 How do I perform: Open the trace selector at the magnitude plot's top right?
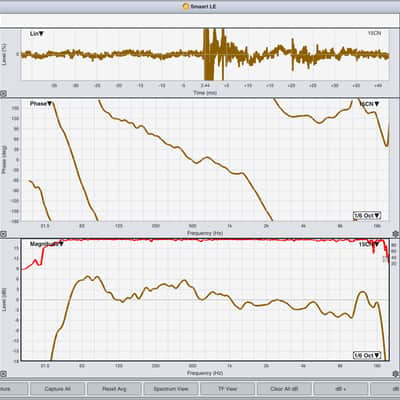pos(369,244)
